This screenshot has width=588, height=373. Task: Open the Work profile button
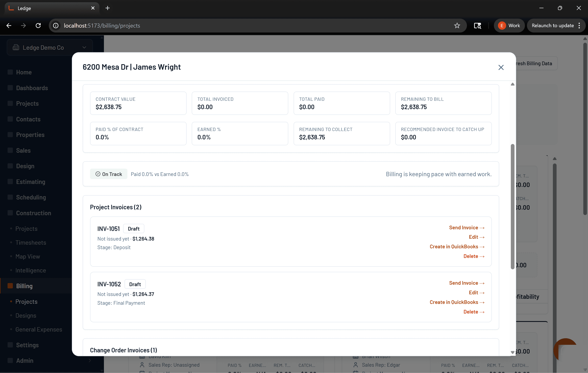pos(509,25)
